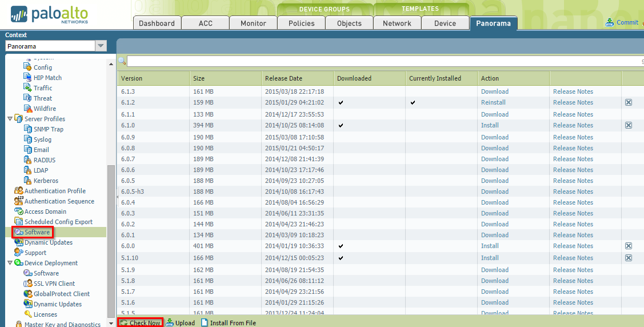Image resolution: width=644 pixels, height=327 pixels.
Task: Click the Licenses key icon
Action: [27, 314]
